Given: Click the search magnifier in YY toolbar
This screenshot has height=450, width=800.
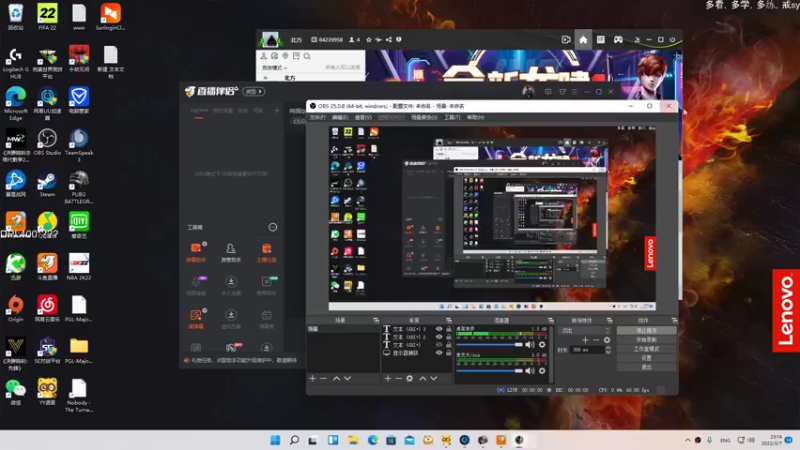Looking at the screenshot, I should click(x=307, y=56).
